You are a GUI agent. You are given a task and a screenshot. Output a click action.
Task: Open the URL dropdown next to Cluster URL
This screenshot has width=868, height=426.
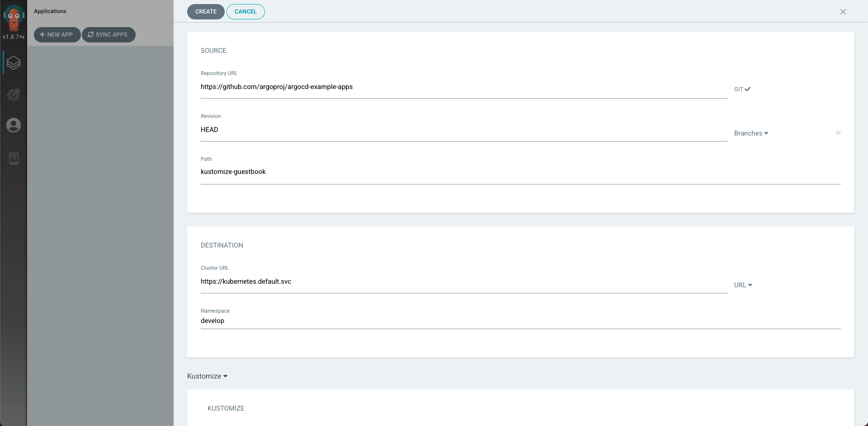(743, 285)
